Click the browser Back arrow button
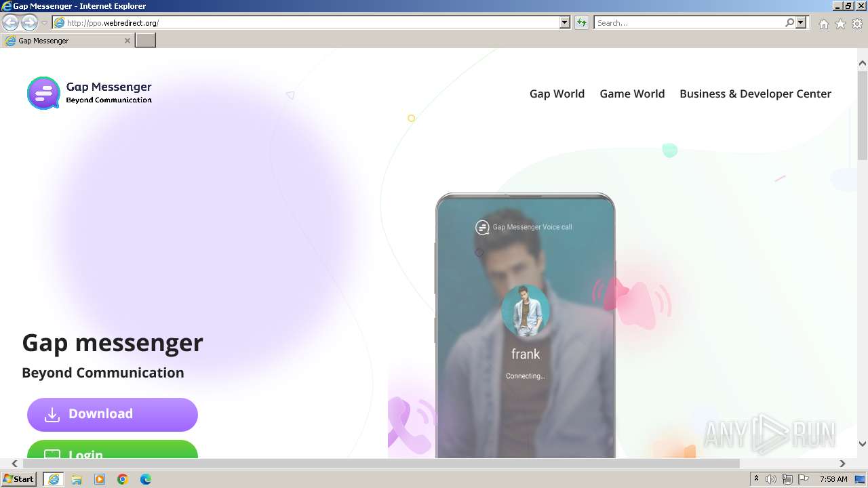This screenshot has width=868, height=488. [10, 22]
